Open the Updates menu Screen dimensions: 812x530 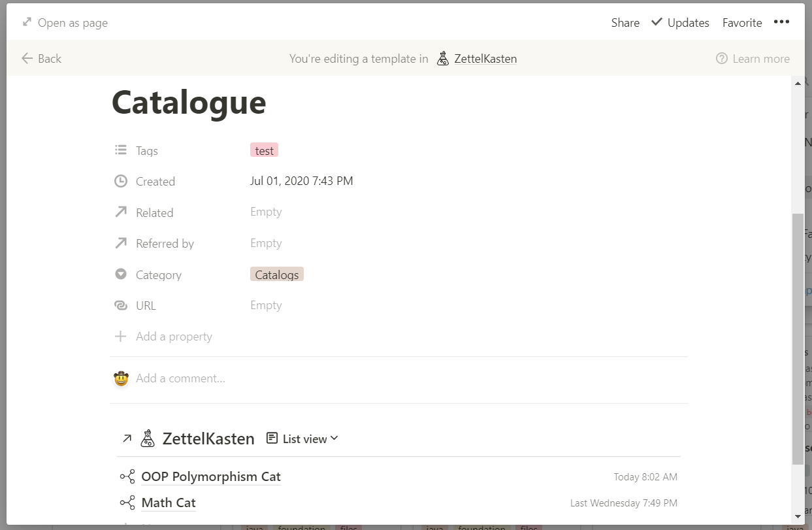click(680, 22)
